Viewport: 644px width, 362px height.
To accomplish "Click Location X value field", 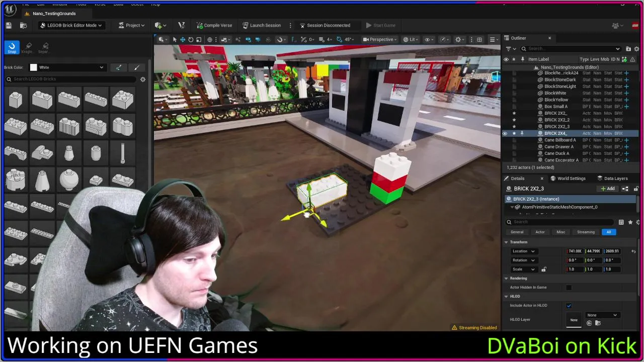I will pos(575,251).
